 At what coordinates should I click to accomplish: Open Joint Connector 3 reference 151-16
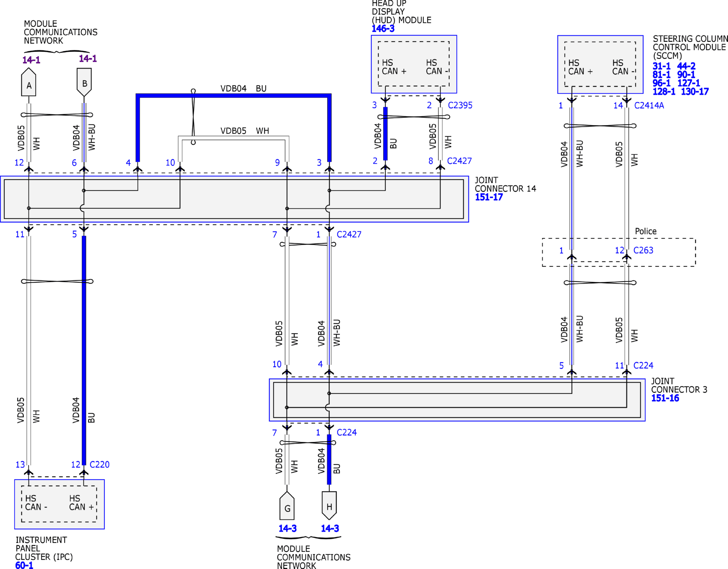point(665,398)
